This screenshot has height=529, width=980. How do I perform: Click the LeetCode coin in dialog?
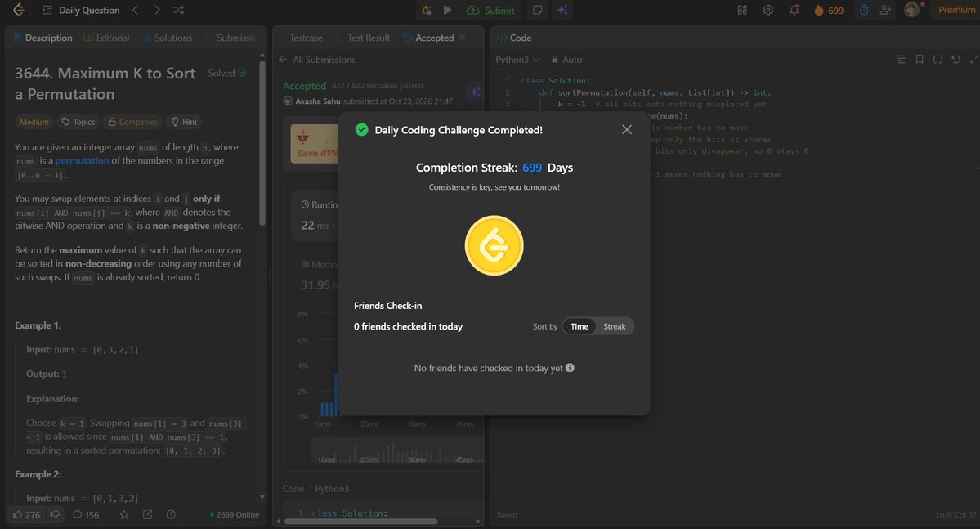click(x=494, y=246)
